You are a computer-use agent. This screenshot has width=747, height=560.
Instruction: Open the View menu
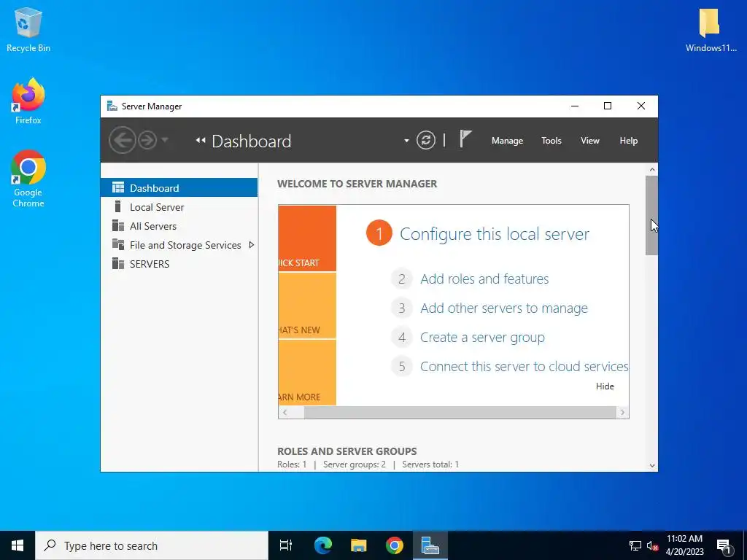tap(589, 141)
